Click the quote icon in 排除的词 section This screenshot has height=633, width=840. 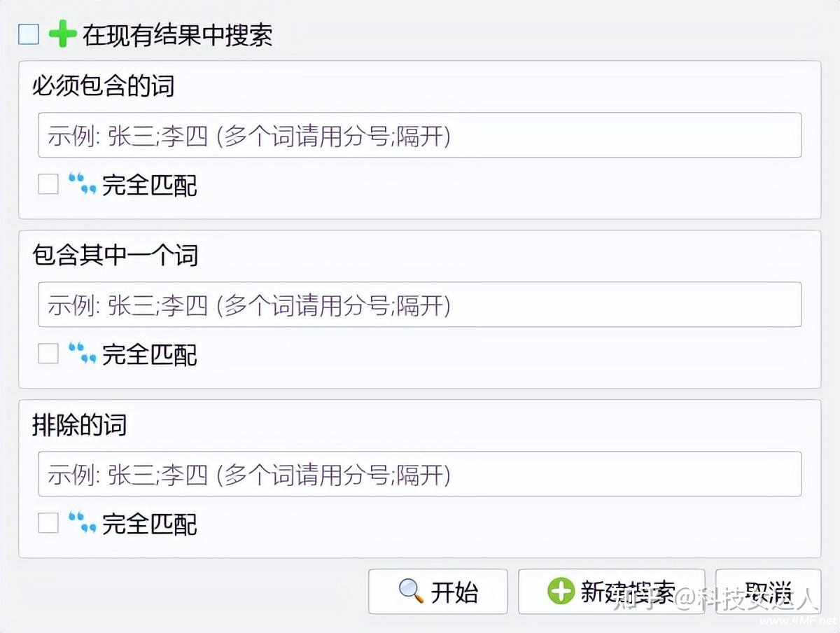tap(82, 523)
